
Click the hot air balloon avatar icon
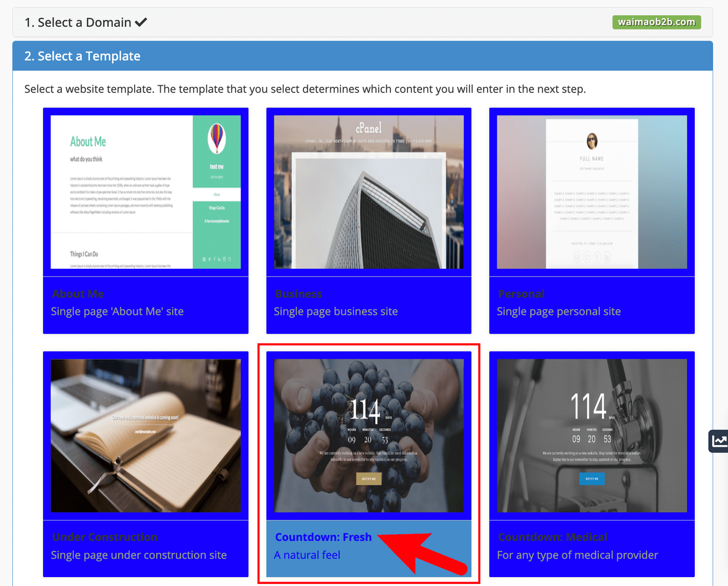pos(216,138)
